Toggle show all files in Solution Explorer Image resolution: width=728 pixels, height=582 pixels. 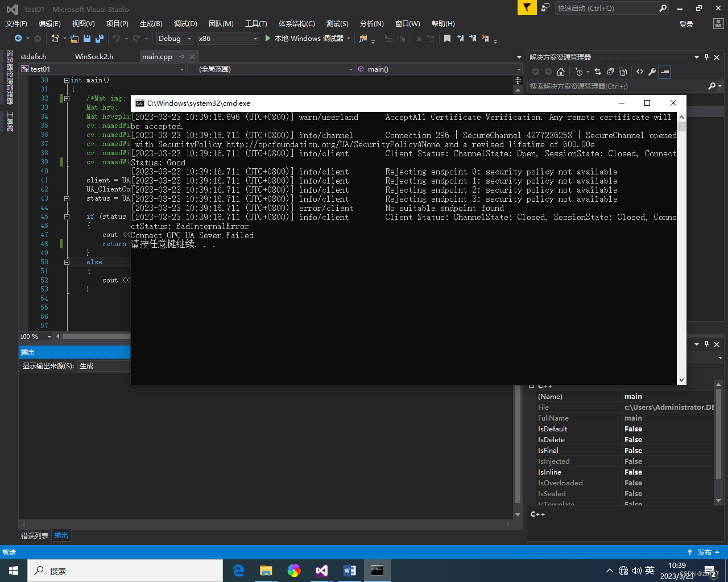(623, 72)
